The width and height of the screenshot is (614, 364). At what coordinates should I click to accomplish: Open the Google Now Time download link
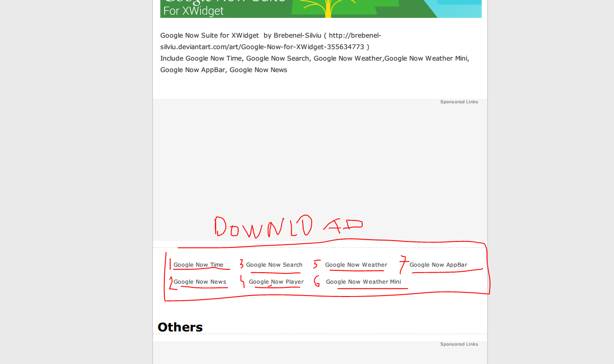click(198, 265)
